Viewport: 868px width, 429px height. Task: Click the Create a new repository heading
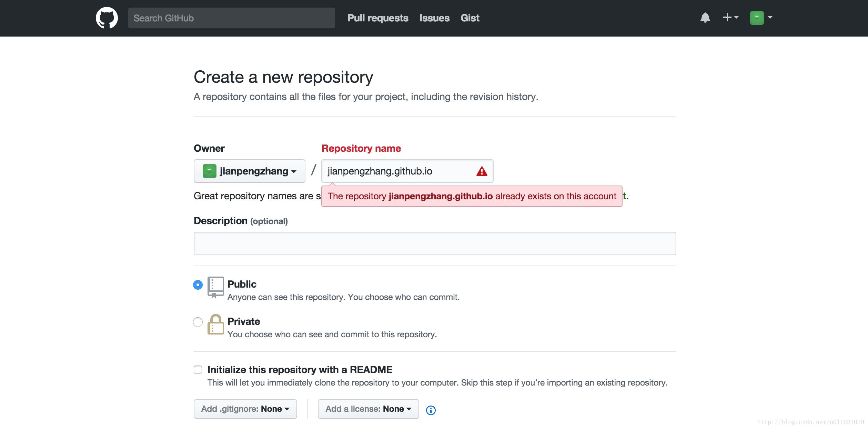click(x=283, y=77)
